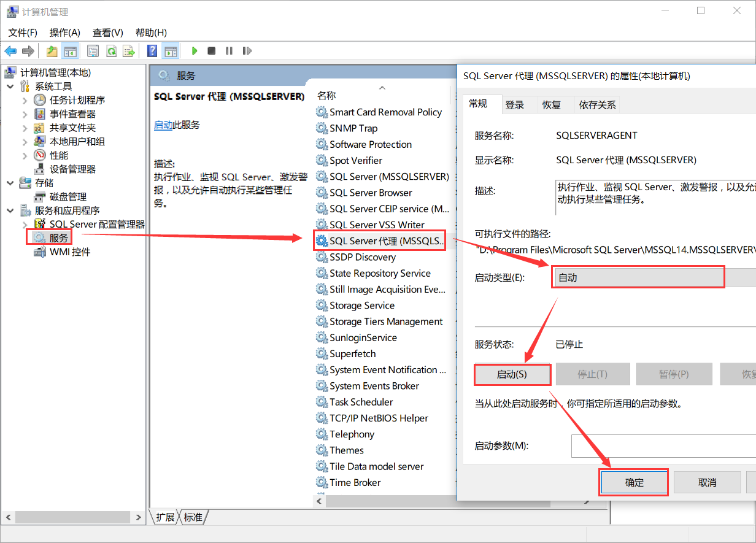The height and width of the screenshot is (543, 756).
Task: Open the 帮助(H) menu
Action: (x=151, y=33)
